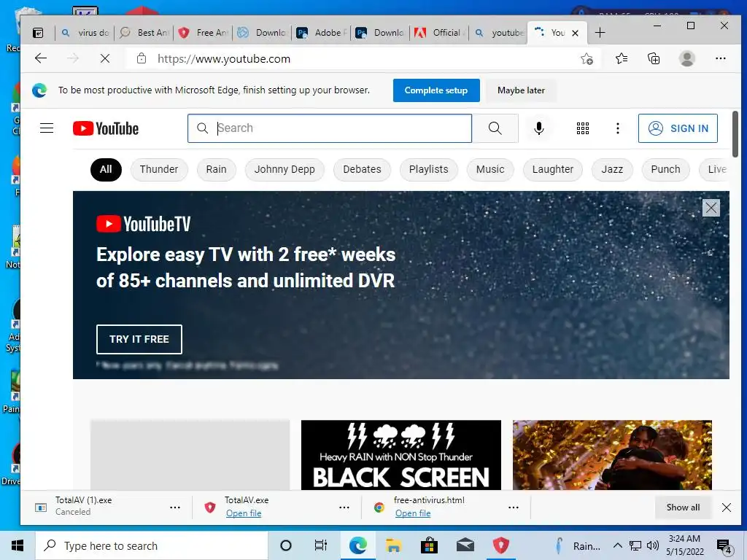Open Edge settings and more menu
This screenshot has height=560, width=747.
720,58
